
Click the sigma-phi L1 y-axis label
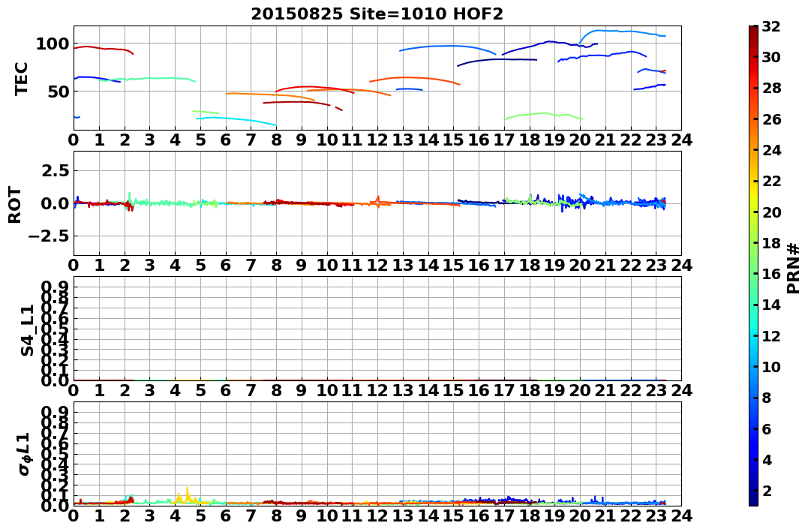tap(25, 454)
